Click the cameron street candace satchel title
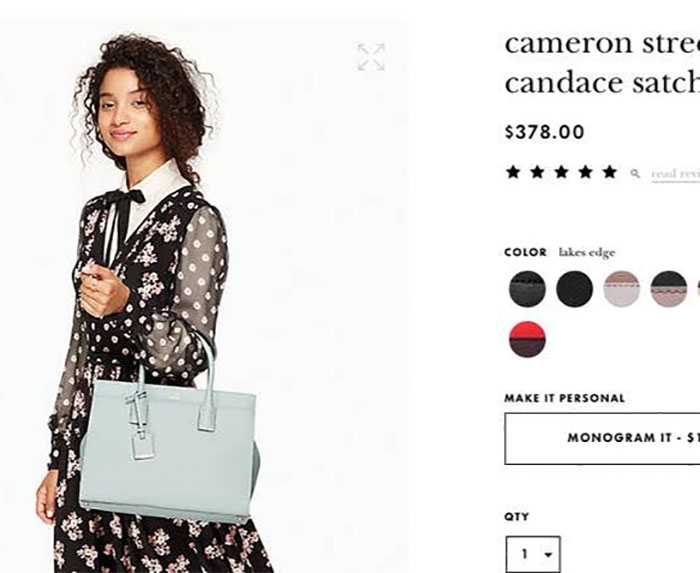The image size is (700, 573). pos(602,62)
